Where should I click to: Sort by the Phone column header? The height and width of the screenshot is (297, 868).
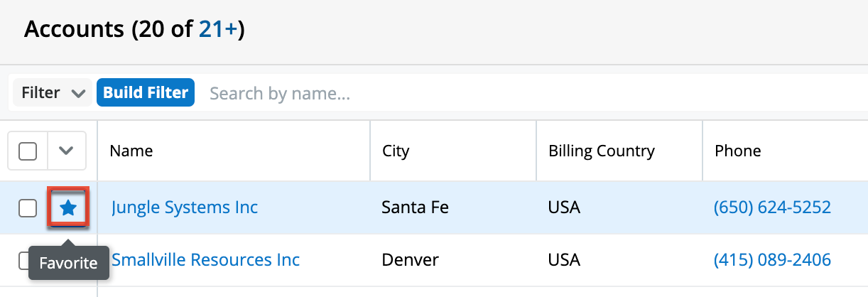coord(737,151)
